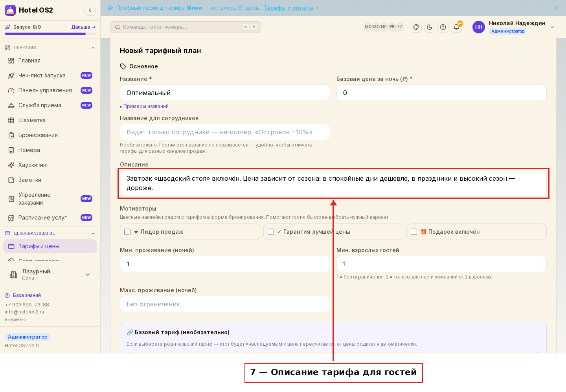Close the trial period banner
The height and width of the screenshot is (392, 566).
pos(557,8)
